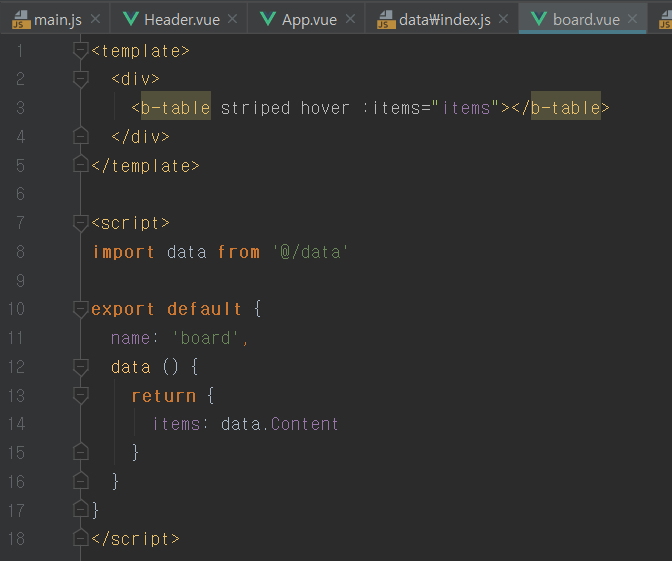672x561 pixels.
Task: Collapse the return block on line 13
Action: coord(81,395)
